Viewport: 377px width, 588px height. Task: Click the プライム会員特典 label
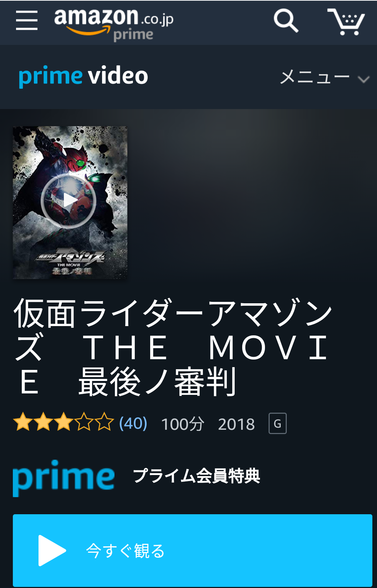197,476
